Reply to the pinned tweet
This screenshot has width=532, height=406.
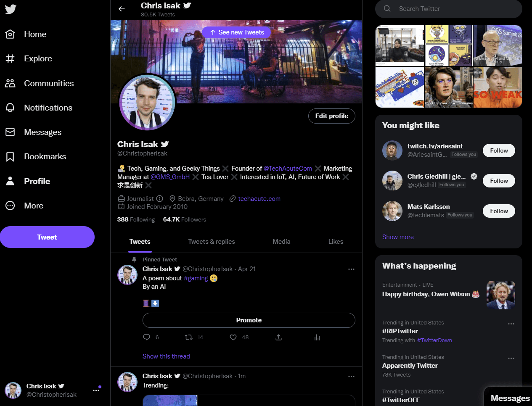pos(146,337)
